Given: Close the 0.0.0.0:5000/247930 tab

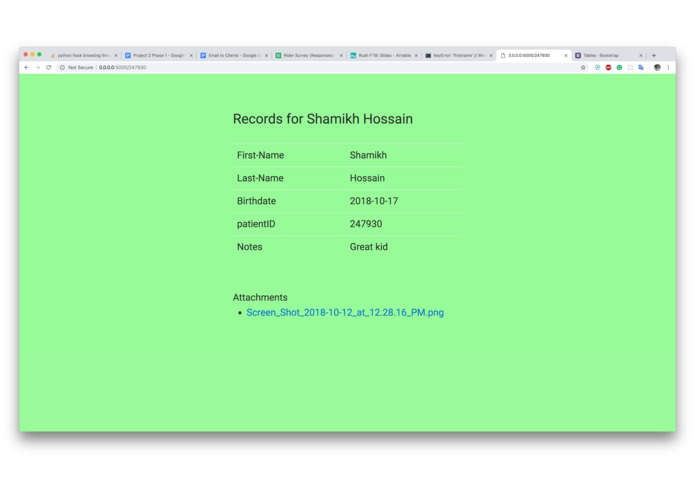Looking at the screenshot, I should pyautogui.click(x=566, y=55).
